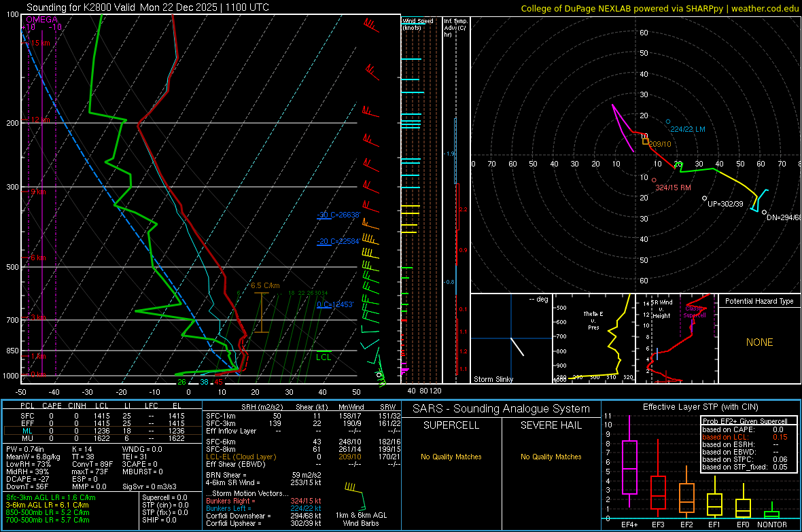Click the Sfc-3km AGL LR value
This screenshot has height=532, width=802.
[x=51, y=497]
